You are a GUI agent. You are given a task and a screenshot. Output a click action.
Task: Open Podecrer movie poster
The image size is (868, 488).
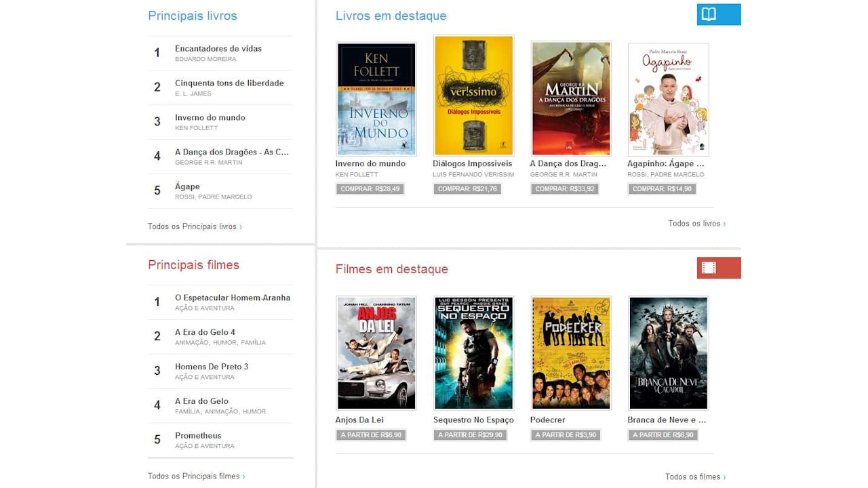tap(571, 352)
